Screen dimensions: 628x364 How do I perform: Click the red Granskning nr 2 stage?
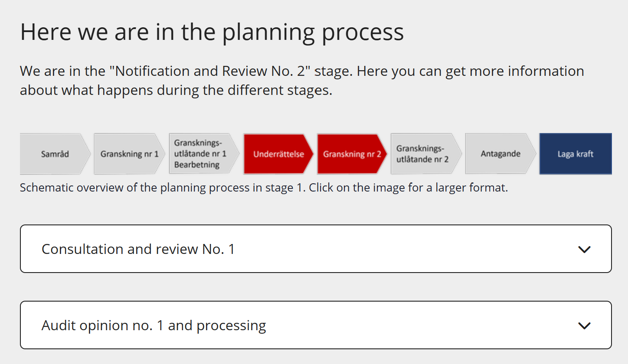(352, 154)
